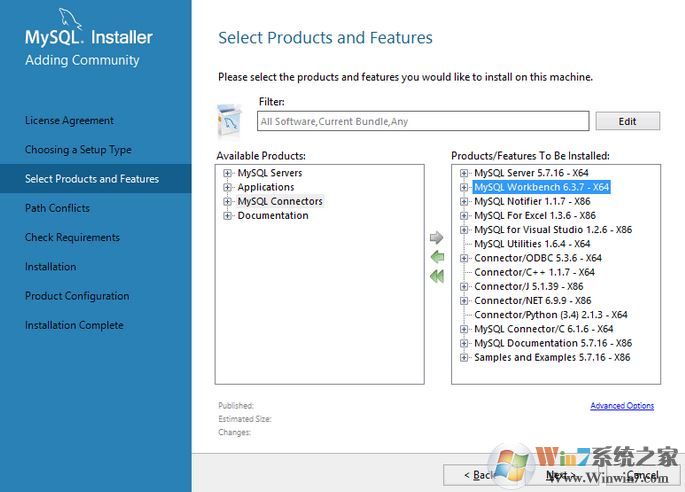Expand MySQL Documentation 5.7.16 - X86 features

464,343
